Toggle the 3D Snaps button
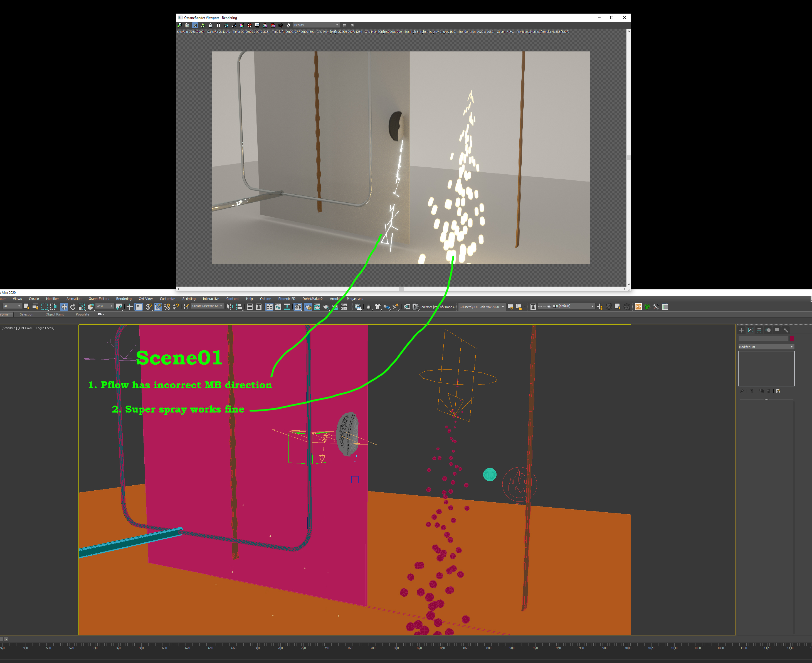Viewport: 812px width, 663px height. (x=149, y=307)
